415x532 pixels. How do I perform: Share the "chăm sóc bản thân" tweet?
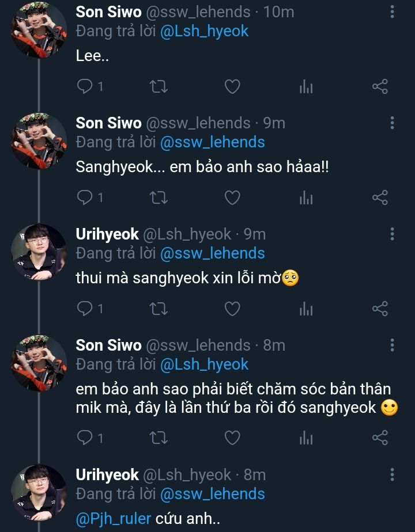tap(380, 439)
